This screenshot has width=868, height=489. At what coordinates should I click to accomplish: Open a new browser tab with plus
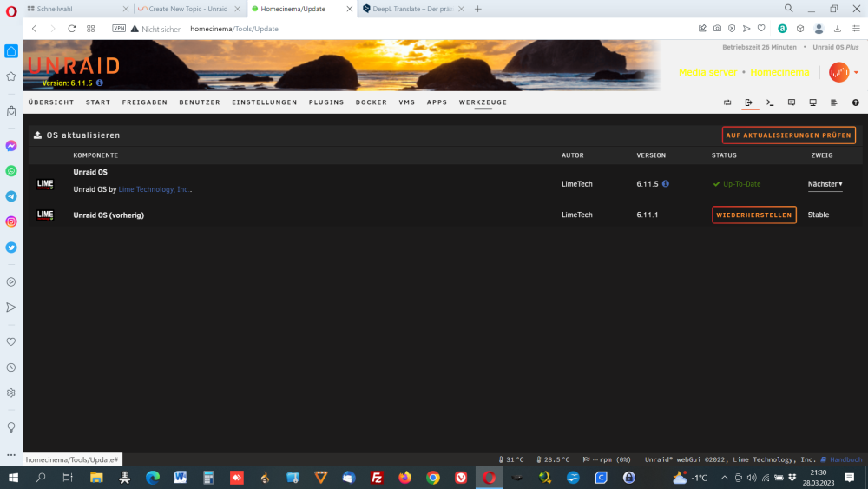coord(477,9)
